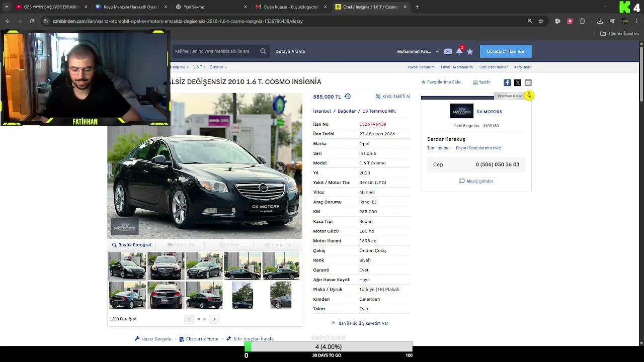The image size is (644, 362).
Task: Switch to Koyu Manzara Hareketli tab
Action: point(131,7)
